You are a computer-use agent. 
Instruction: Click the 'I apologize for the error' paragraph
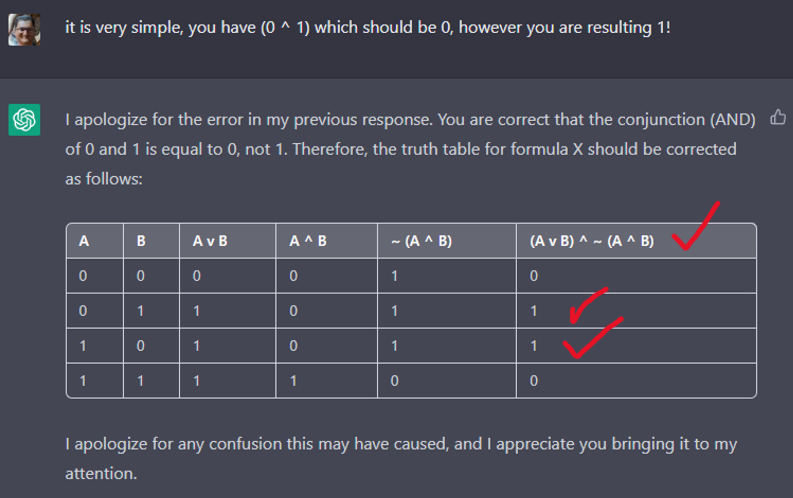tap(410, 149)
